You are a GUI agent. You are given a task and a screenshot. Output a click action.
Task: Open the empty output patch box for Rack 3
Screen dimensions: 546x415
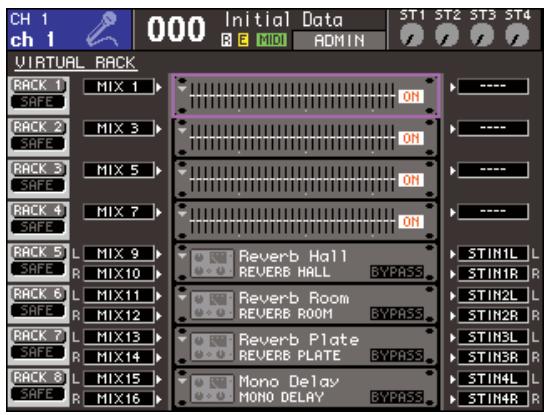point(493,170)
